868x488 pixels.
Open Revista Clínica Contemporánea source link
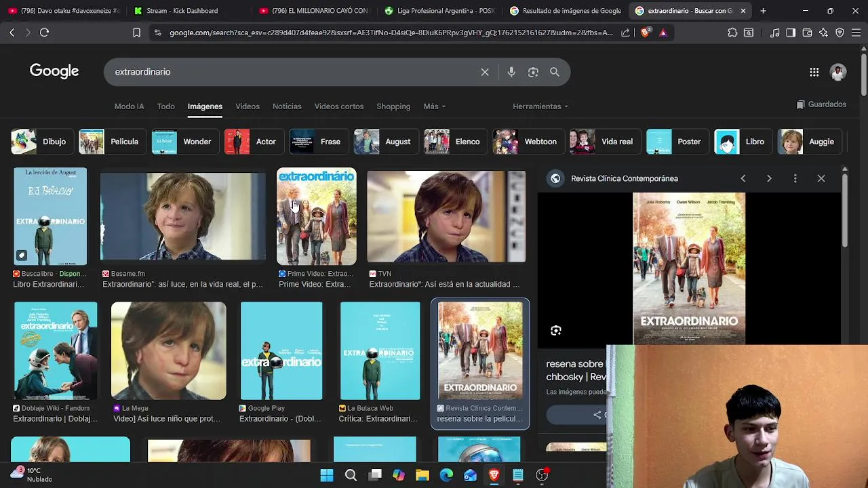coord(625,178)
